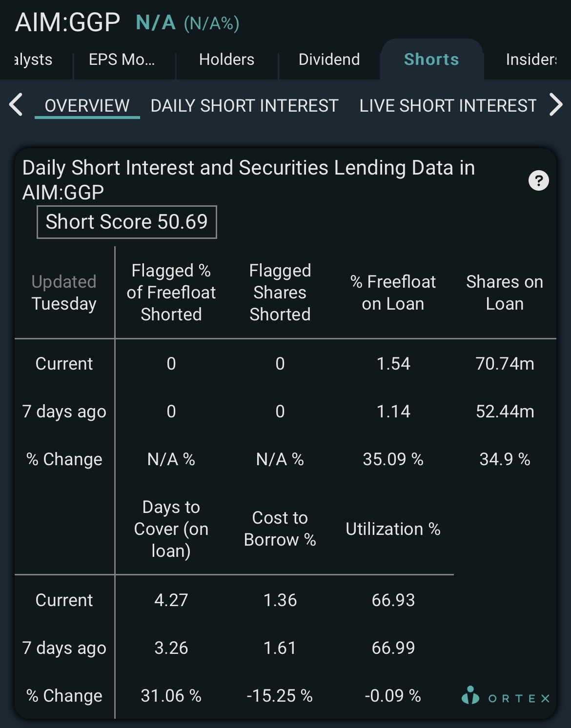Click the Utilization % column header

[x=393, y=529]
